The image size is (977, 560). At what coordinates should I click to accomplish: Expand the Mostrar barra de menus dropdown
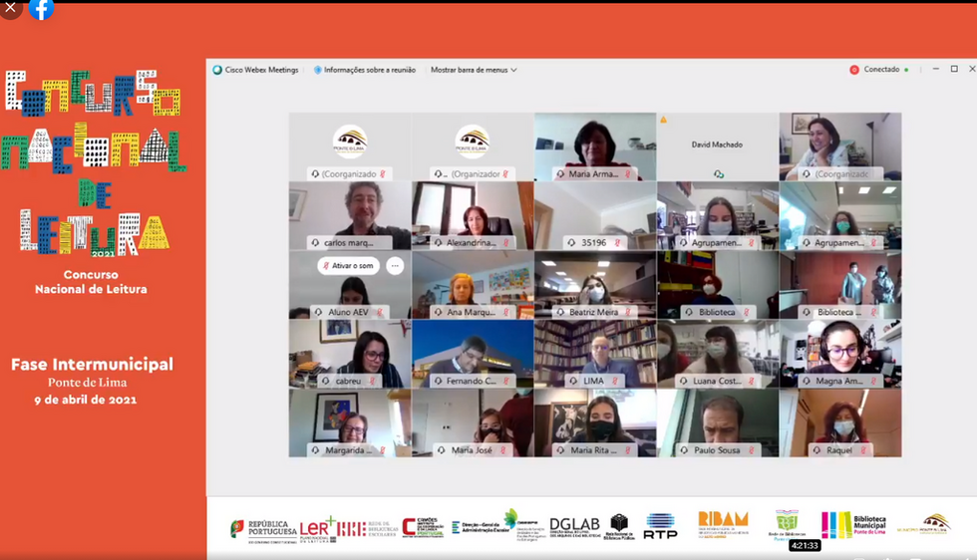[x=474, y=70]
